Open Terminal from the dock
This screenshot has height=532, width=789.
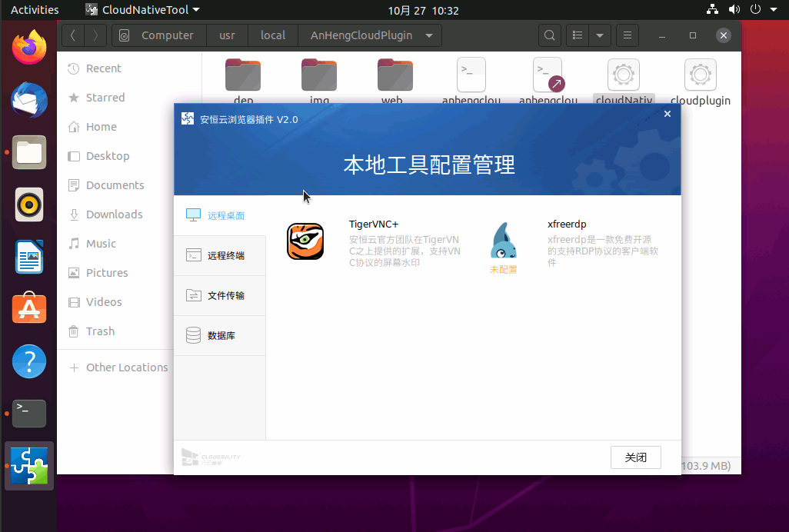pyautogui.click(x=29, y=414)
